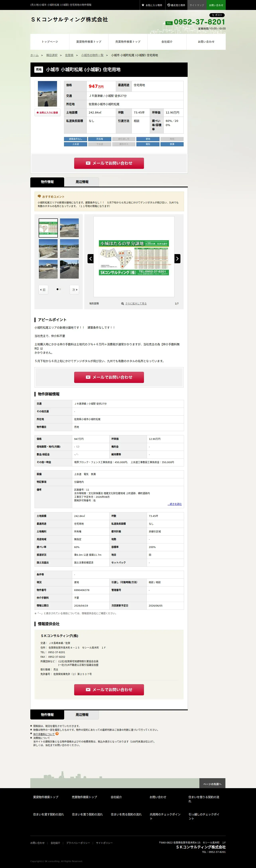Open the large 小城ほたるの里分譲地 map image

click(x=134, y=258)
